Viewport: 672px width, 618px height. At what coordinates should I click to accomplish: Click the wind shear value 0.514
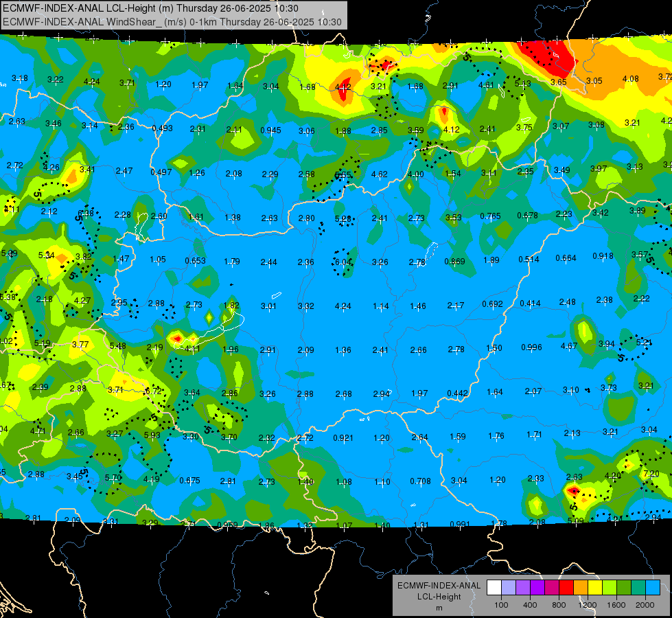coord(529,260)
